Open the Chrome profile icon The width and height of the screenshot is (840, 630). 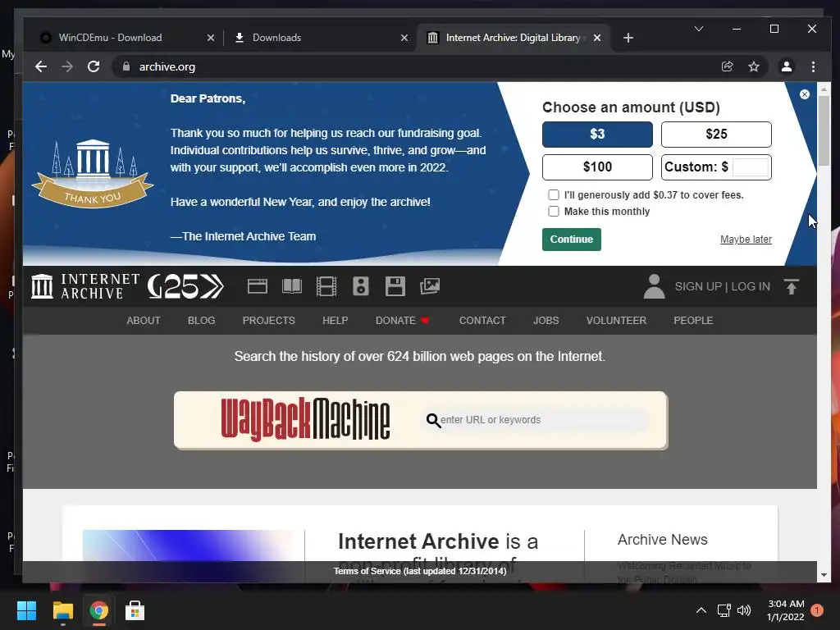(787, 66)
